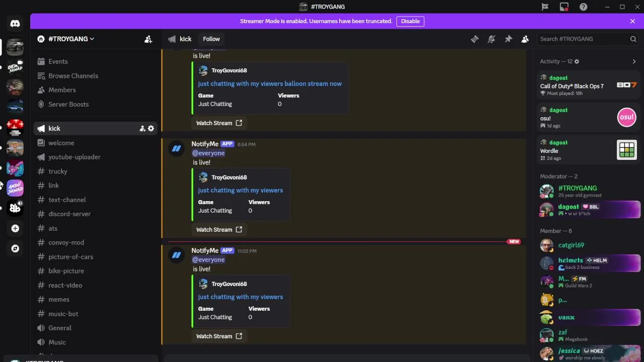Viewport: 644px width, 362px height.
Task: Click Wordle game icon in activity
Action: [x=626, y=149]
